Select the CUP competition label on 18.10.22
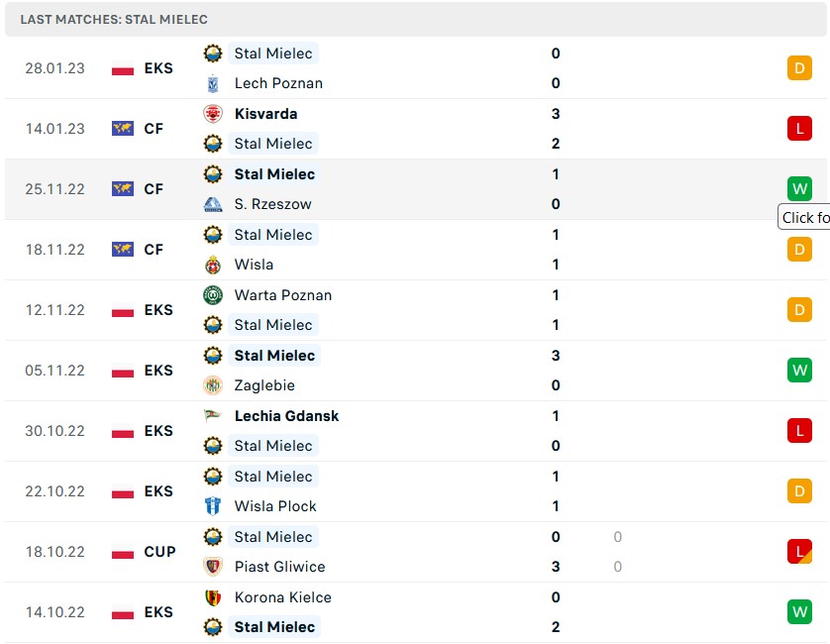The height and width of the screenshot is (644, 830). 159,552
